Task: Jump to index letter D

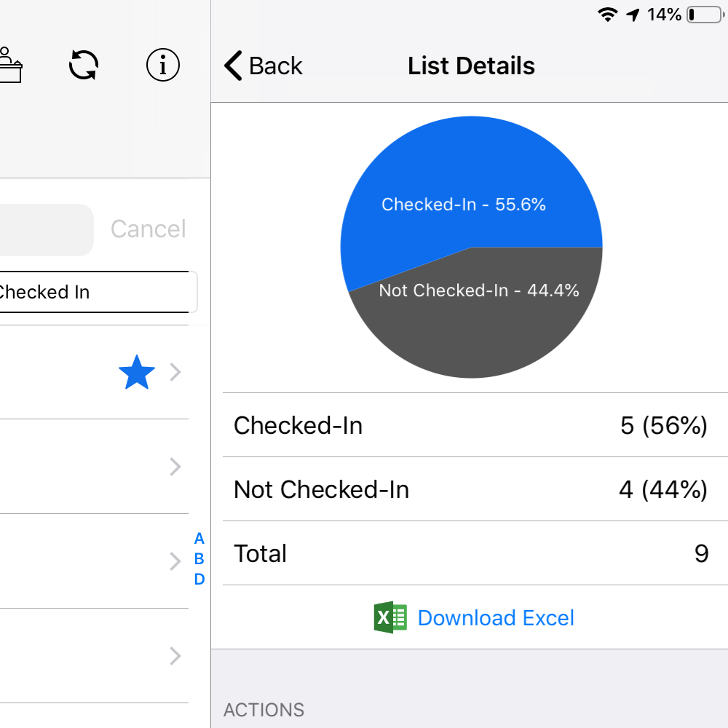Action: pyautogui.click(x=199, y=579)
